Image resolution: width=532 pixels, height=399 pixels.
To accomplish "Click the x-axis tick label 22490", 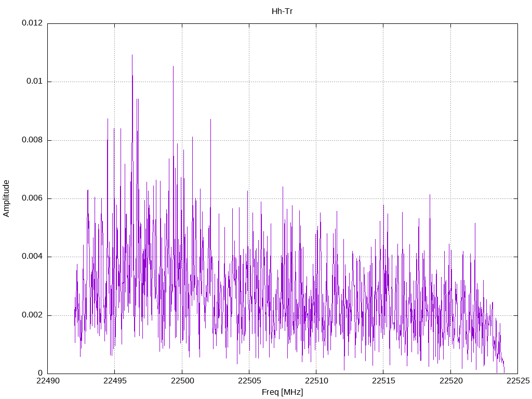I will click(47, 381).
